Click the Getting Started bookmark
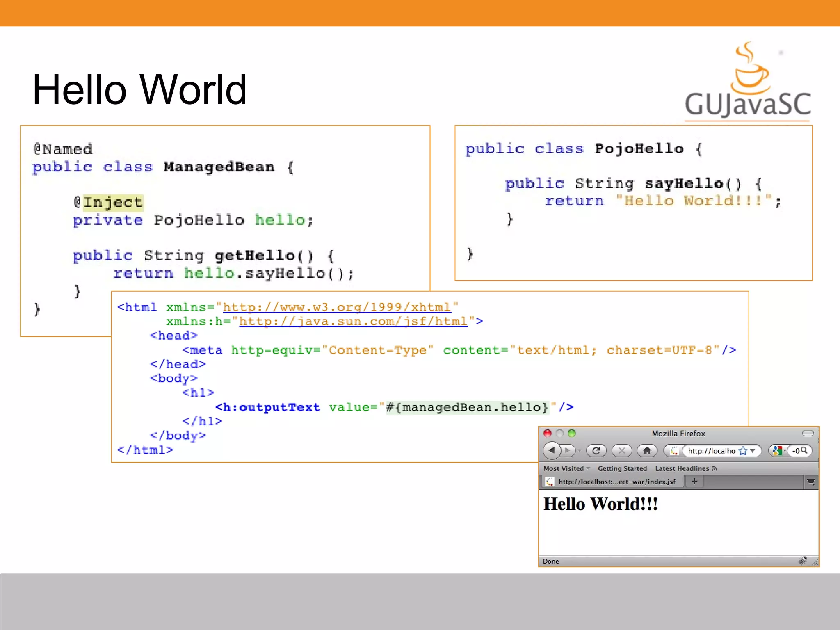The width and height of the screenshot is (840, 630). pos(622,468)
